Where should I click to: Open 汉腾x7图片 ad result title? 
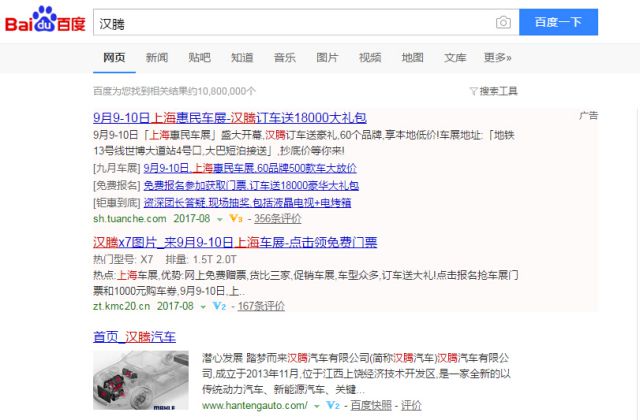[235, 242]
